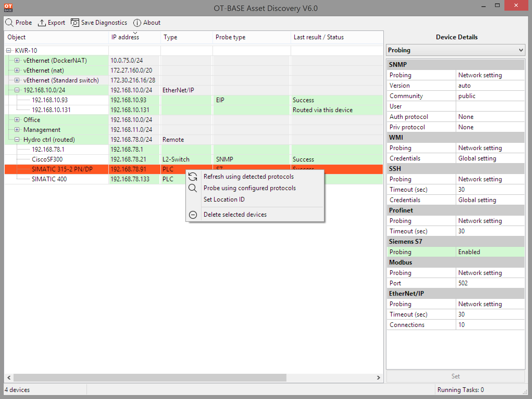
Task: Select the 192.168.10.93 device row
Action: [194, 100]
